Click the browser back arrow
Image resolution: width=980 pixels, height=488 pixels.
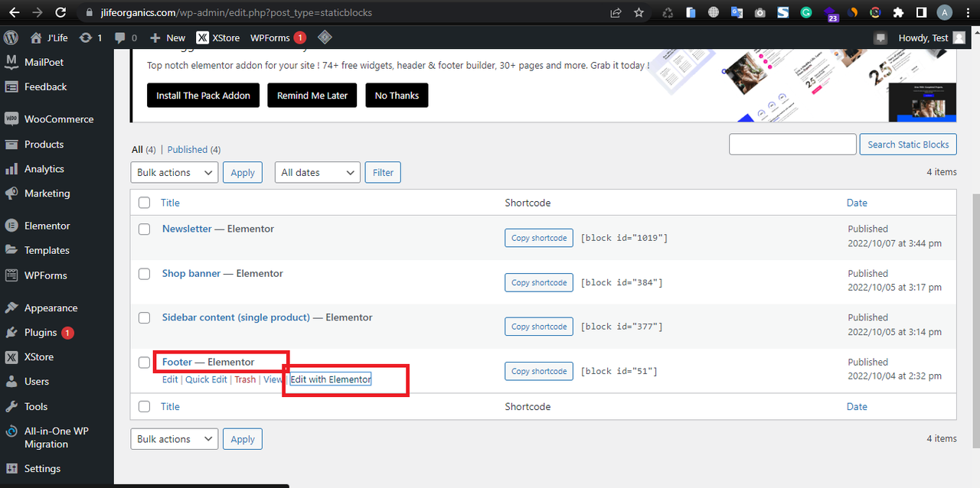click(x=14, y=13)
